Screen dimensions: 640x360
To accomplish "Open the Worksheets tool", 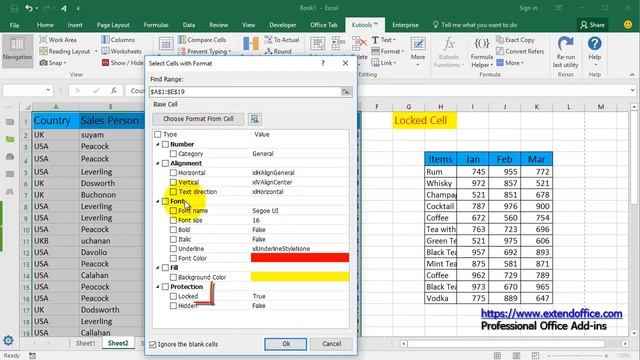I will point(121,51).
